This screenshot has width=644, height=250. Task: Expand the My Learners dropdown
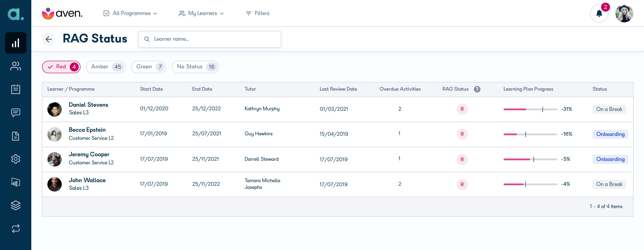(x=201, y=13)
